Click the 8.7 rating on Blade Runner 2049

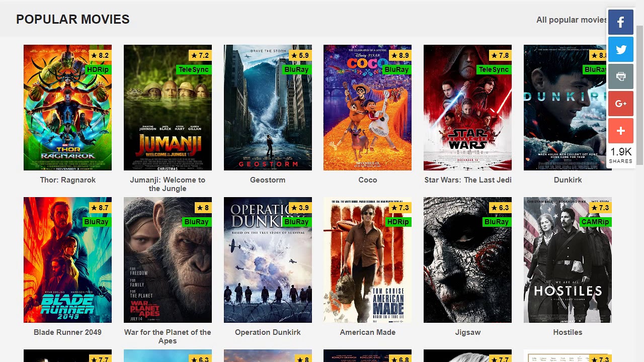[100, 208]
